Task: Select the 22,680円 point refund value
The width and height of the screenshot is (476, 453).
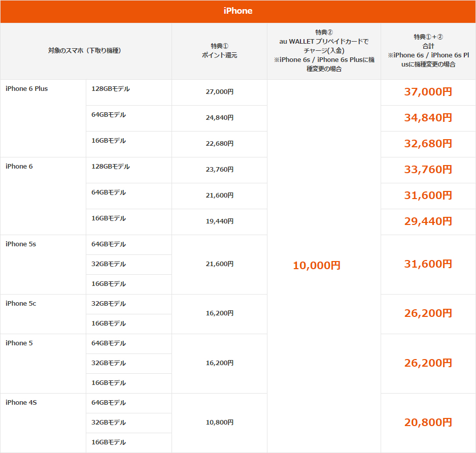Action: [x=220, y=143]
